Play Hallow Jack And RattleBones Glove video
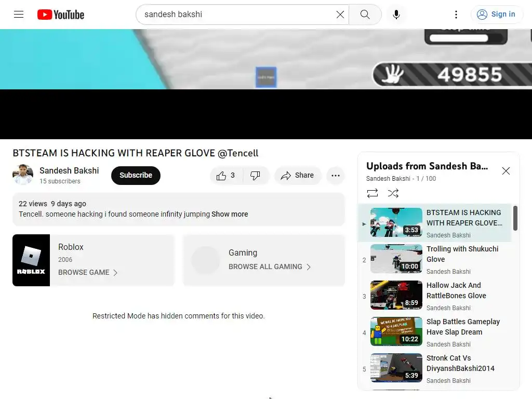The width and height of the screenshot is (532, 399). 435,296
